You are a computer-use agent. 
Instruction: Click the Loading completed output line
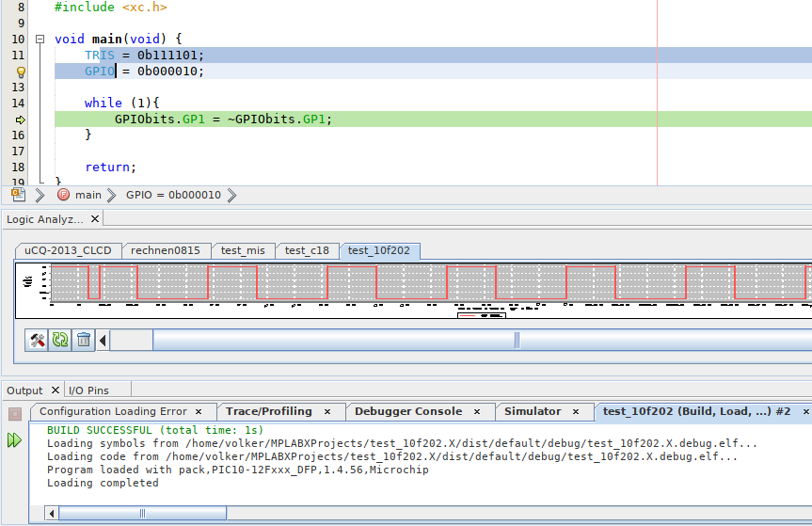click(x=103, y=483)
